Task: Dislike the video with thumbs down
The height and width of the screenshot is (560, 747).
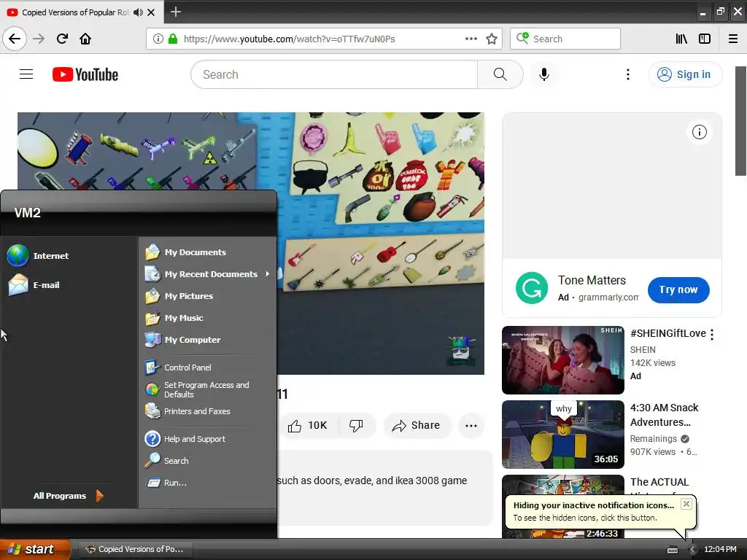Action: pyautogui.click(x=356, y=426)
